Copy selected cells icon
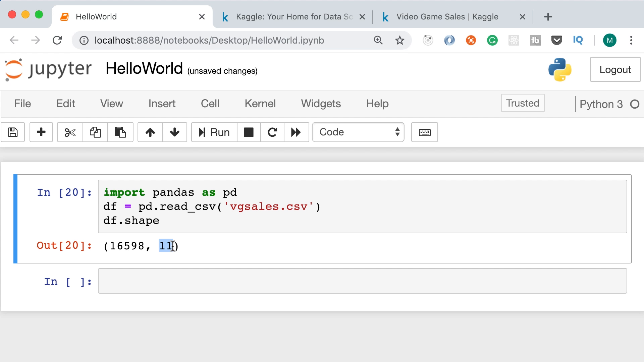 click(x=95, y=132)
